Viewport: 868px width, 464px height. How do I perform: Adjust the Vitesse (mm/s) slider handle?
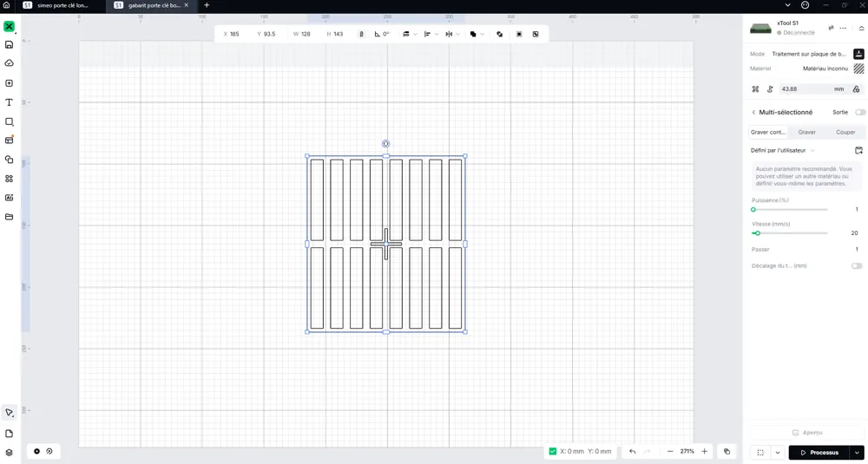click(x=757, y=232)
